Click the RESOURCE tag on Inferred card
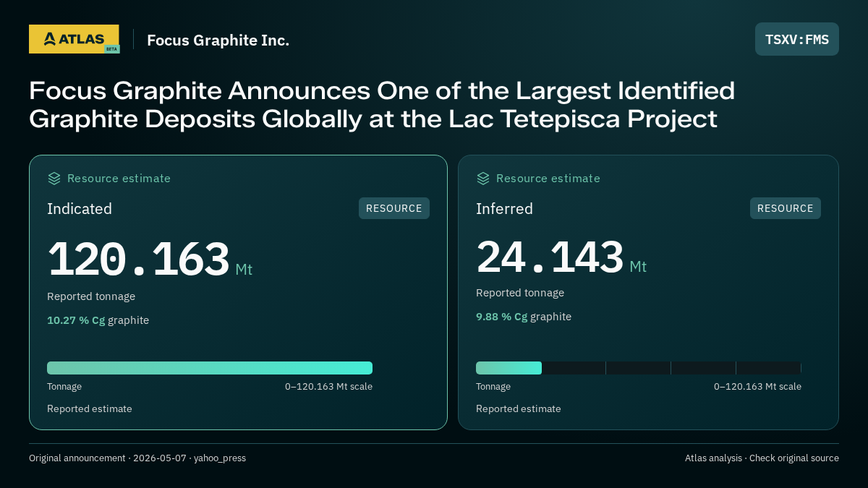This screenshot has height=488, width=868. (786, 208)
